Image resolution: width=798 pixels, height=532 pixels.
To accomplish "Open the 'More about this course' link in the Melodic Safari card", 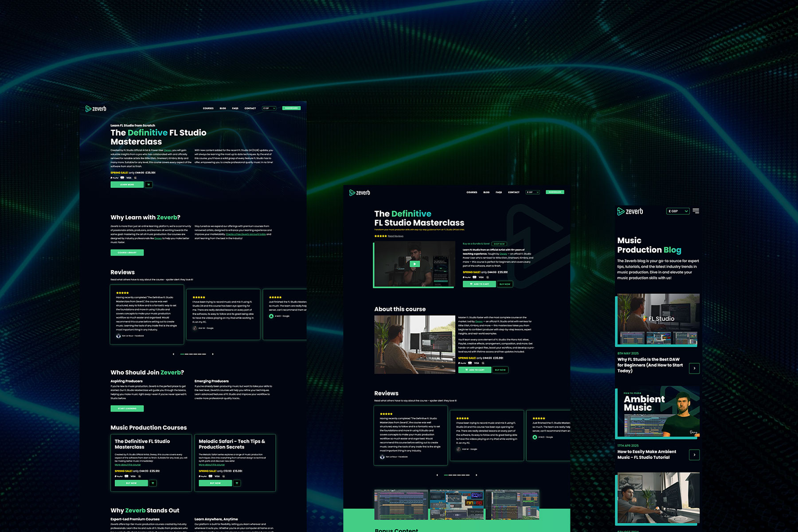I will (x=211, y=465).
